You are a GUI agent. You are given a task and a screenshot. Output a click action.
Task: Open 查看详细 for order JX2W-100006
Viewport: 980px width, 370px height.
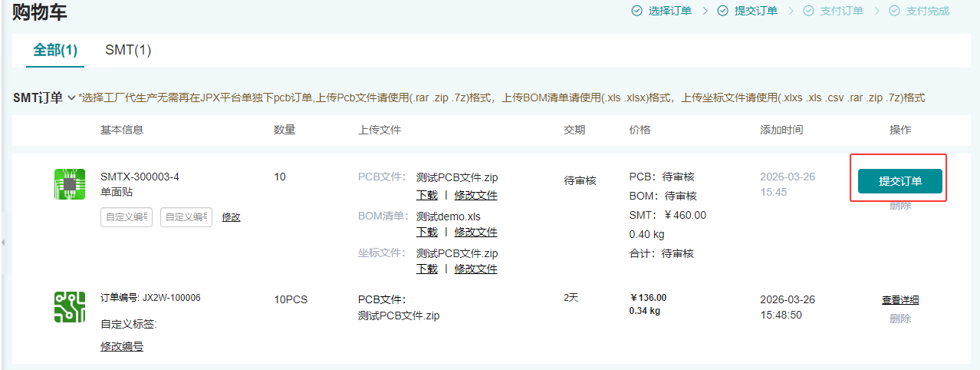pos(900,300)
